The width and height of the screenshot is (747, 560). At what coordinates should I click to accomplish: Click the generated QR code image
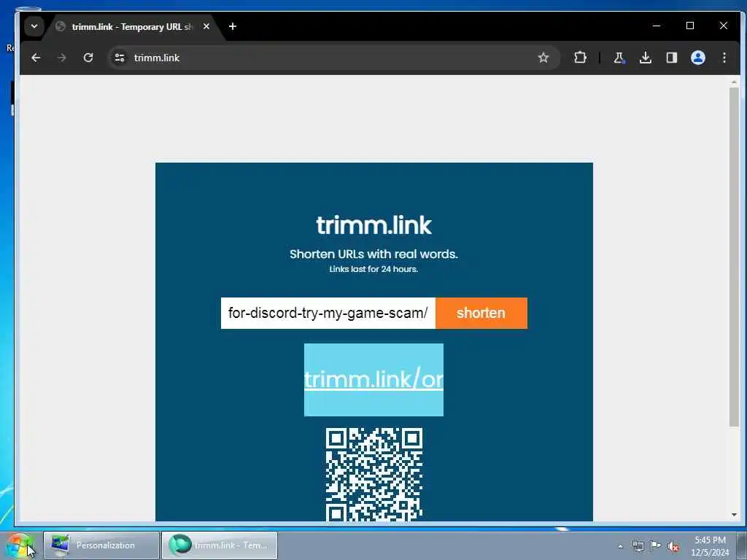click(x=374, y=474)
